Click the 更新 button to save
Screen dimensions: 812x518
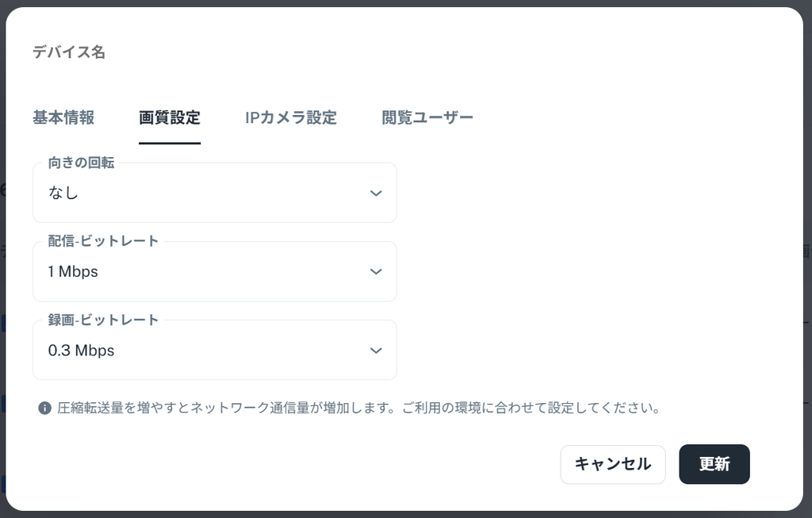tap(714, 464)
